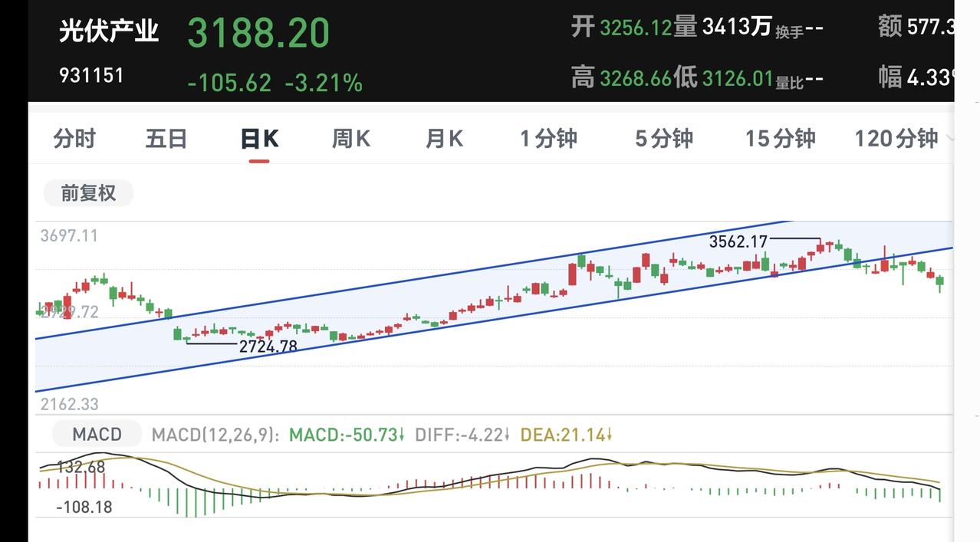Click the y-axis top value 3697.11
This screenshot has width=980, height=542.
(x=69, y=235)
